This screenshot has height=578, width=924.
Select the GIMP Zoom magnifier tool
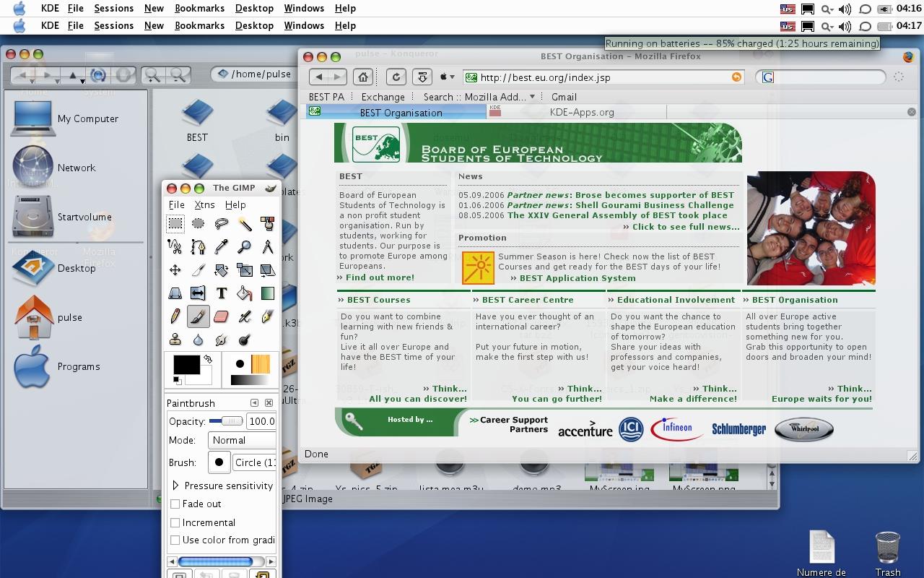(x=244, y=246)
